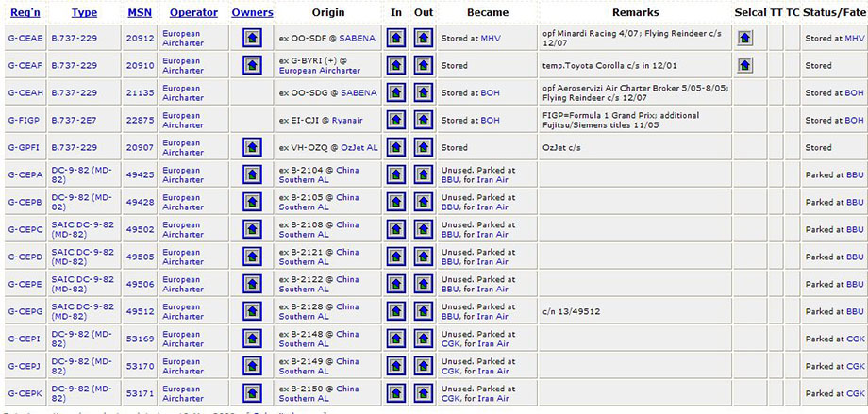Click the Owners icon in G-CEAE row

(x=252, y=39)
